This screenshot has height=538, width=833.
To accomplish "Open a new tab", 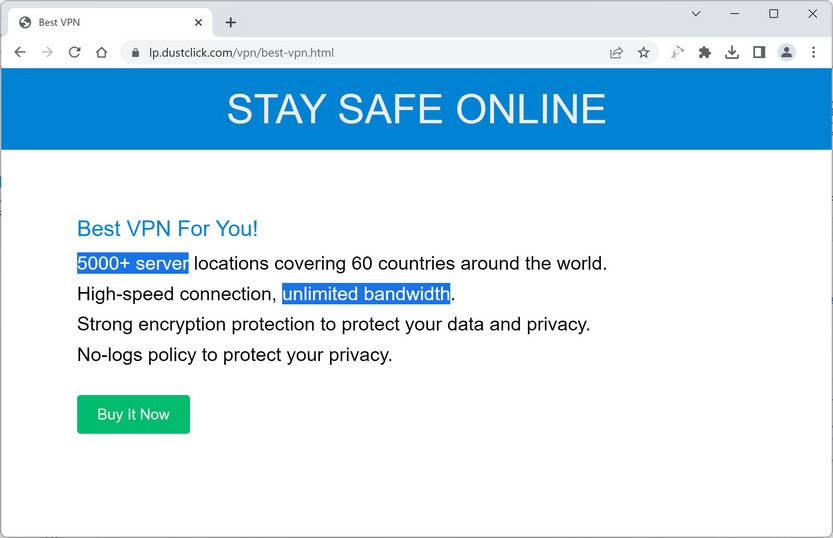I will tap(231, 22).
